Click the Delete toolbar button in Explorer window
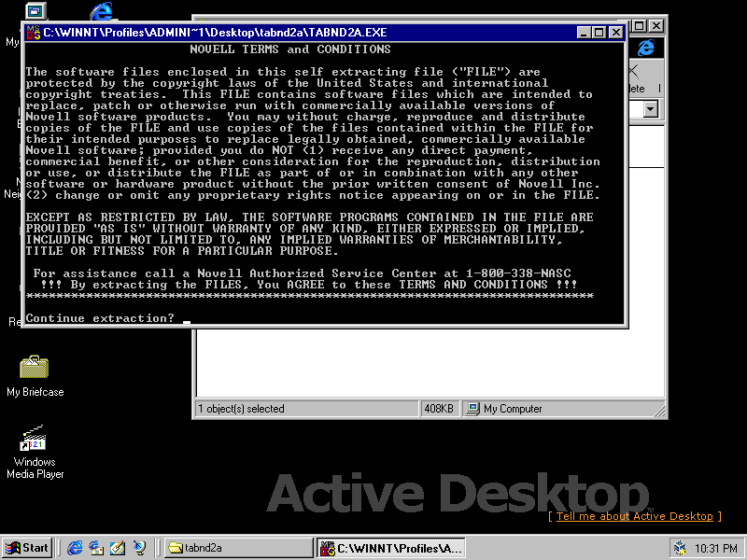 [x=637, y=79]
